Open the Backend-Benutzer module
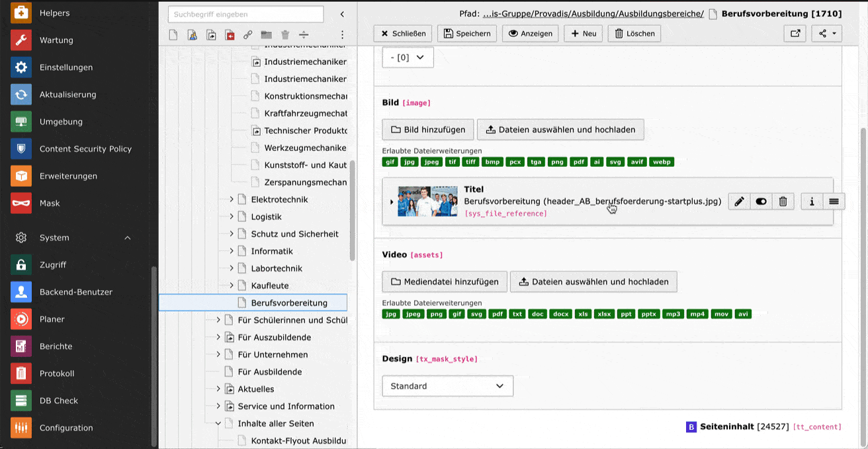Viewport: 868px width, 449px height. (x=75, y=292)
